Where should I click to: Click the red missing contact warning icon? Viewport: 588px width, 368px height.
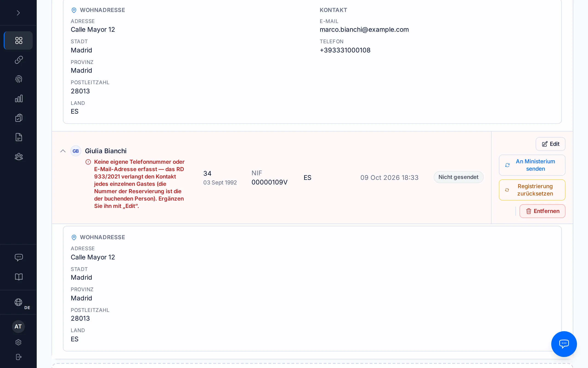[x=88, y=162]
